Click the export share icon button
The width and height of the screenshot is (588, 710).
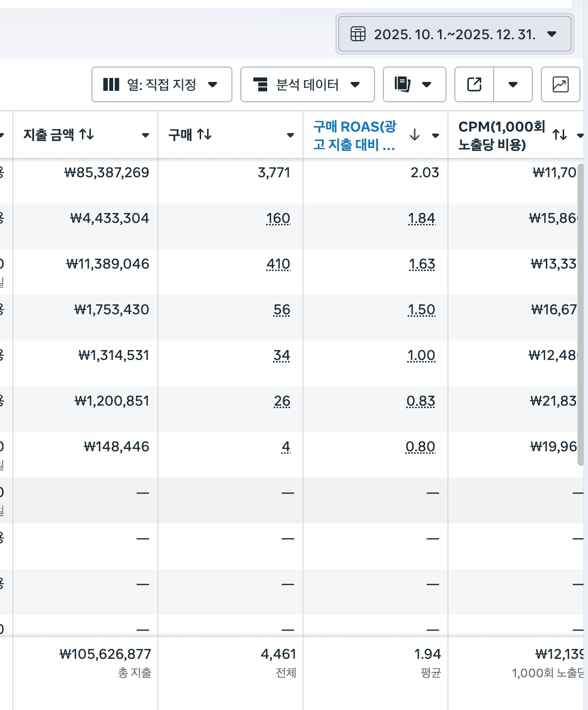click(474, 84)
